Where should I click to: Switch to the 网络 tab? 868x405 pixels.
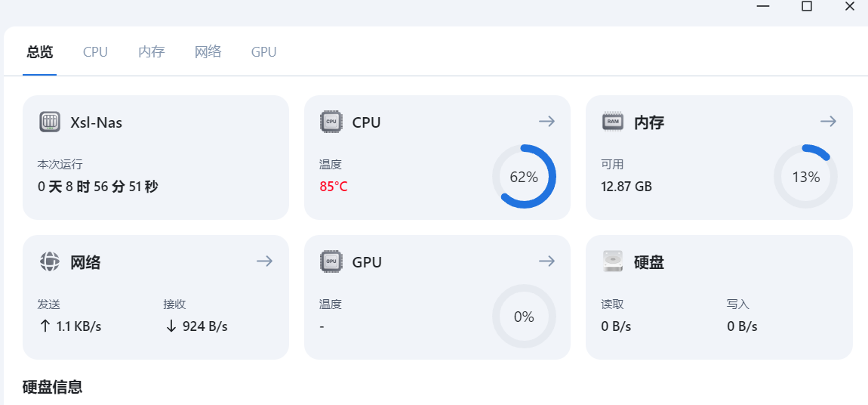pos(208,52)
